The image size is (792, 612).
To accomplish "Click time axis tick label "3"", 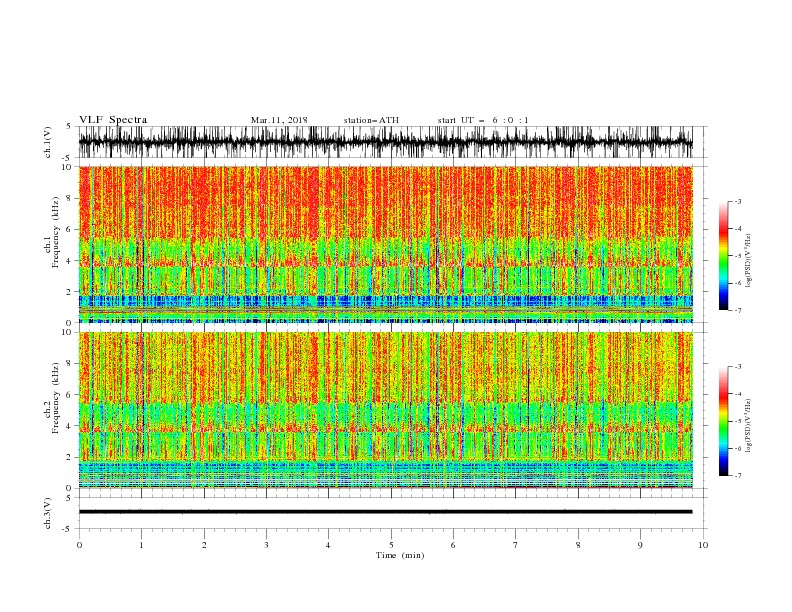I will (x=266, y=545).
